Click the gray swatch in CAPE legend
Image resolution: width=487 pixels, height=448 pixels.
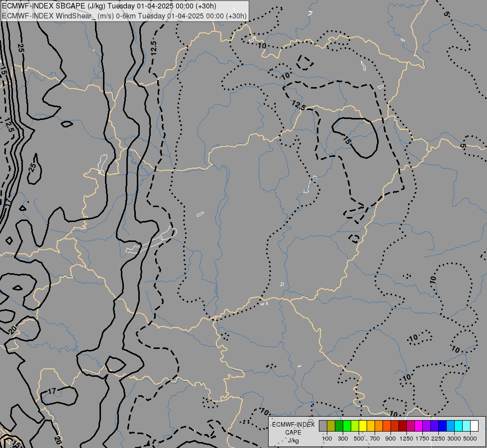coord(323,426)
